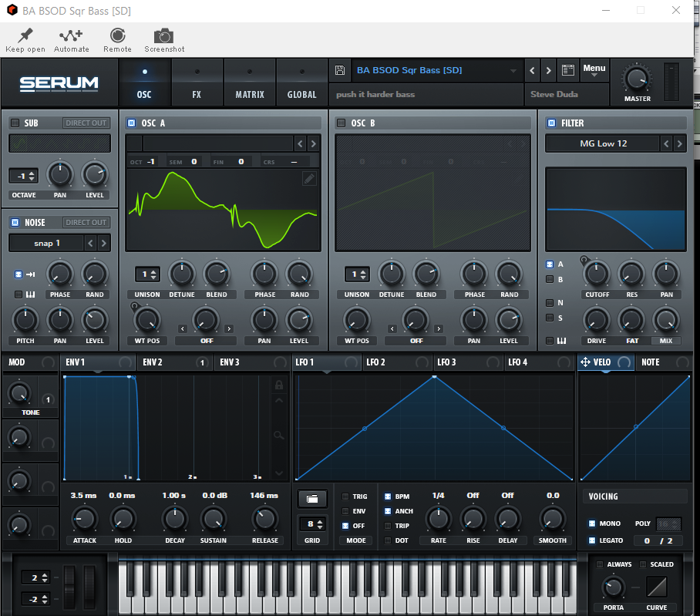Toggle the NOISE oscillator switch
This screenshot has width=700, height=616.
point(15,222)
